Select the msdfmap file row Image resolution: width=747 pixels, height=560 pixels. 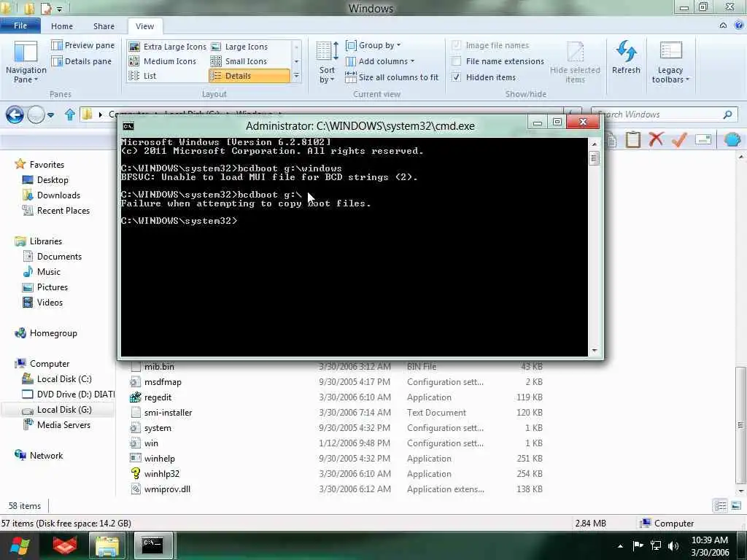click(336, 382)
